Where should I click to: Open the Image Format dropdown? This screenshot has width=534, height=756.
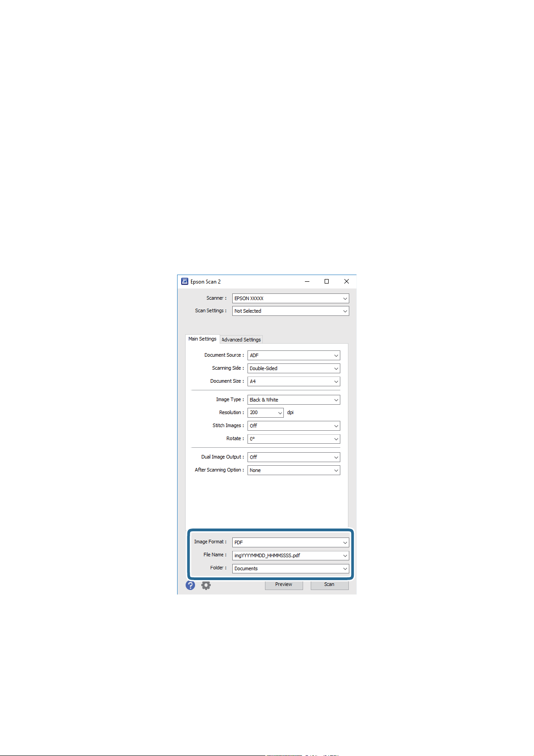(x=291, y=542)
